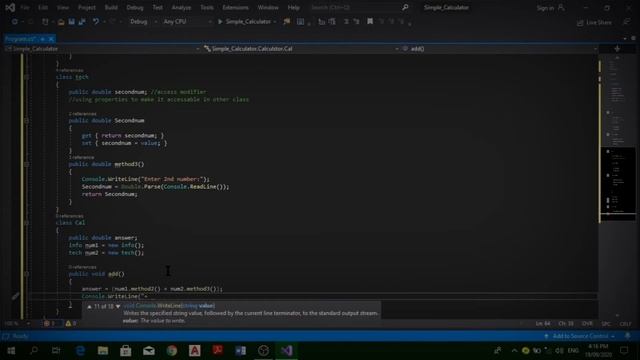Open the Debug menu
Viewport: 640px width, 360px height.
tap(135, 7)
